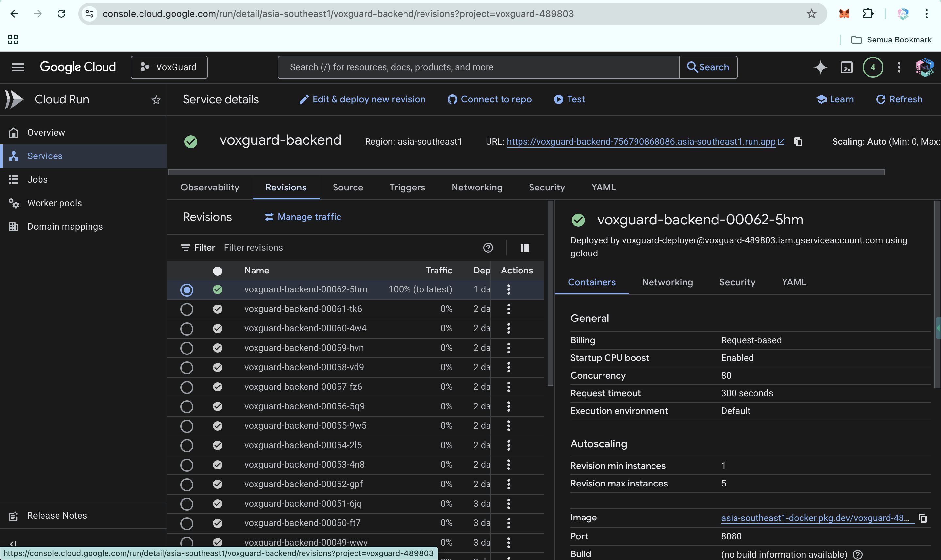Open the notifications badge showing 4
The height and width of the screenshot is (560, 941).
tap(872, 67)
